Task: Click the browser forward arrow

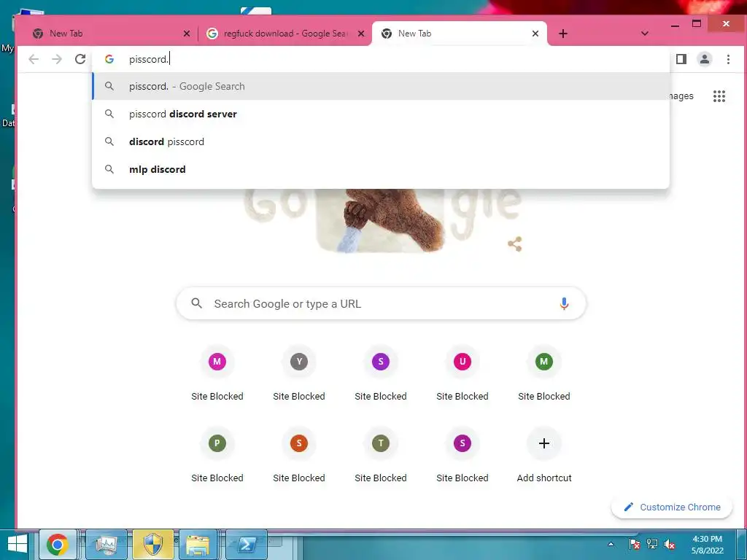Action: [x=57, y=59]
